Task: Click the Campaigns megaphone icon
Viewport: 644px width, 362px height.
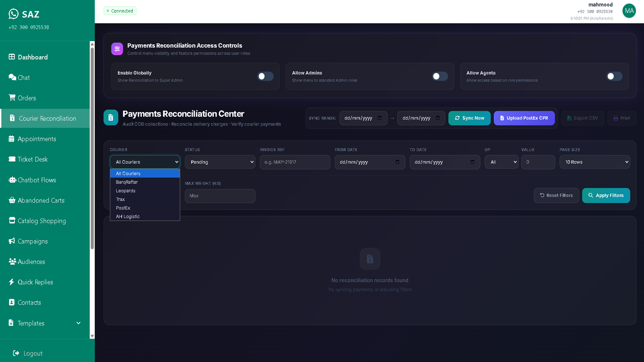Action: [x=12, y=241]
